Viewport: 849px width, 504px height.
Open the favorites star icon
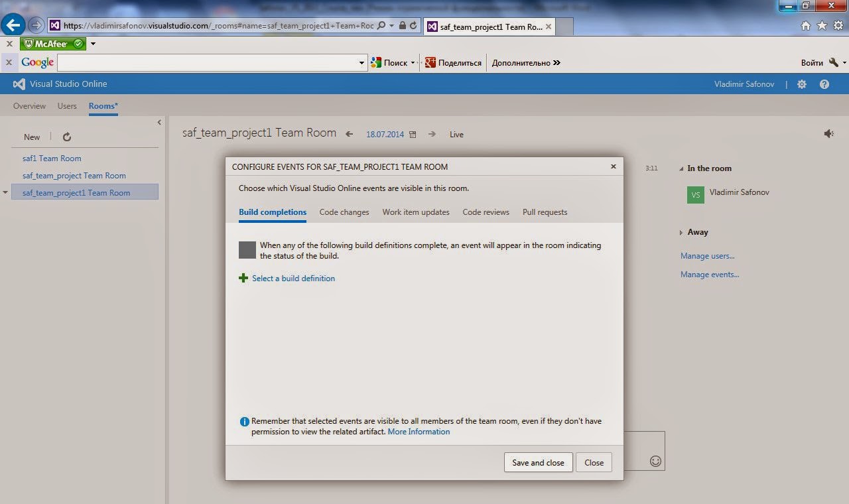pyautogui.click(x=822, y=26)
